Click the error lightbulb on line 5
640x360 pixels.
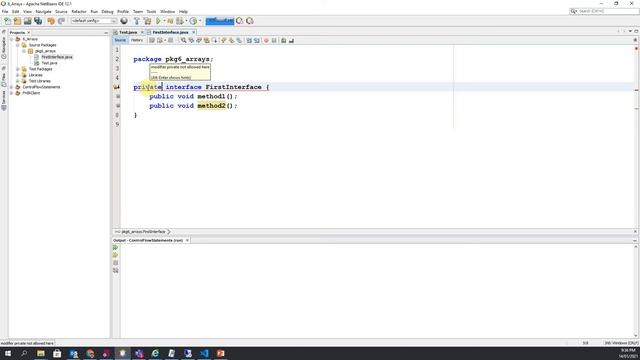116,87
